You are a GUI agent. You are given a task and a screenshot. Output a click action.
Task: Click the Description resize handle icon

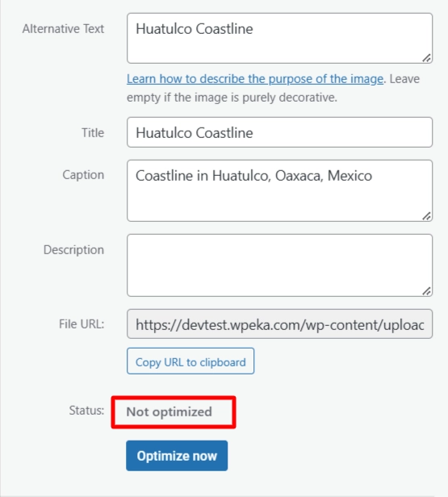click(x=426, y=291)
